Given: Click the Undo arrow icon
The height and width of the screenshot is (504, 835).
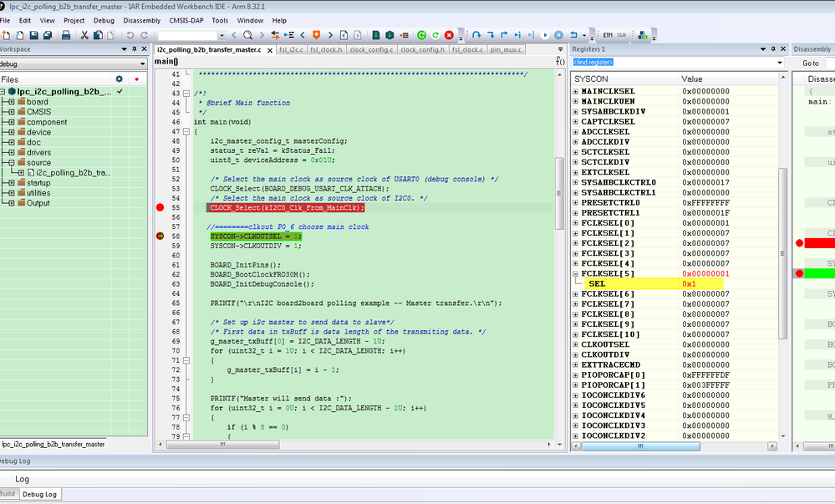Looking at the screenshot, I should coord(130,35).
